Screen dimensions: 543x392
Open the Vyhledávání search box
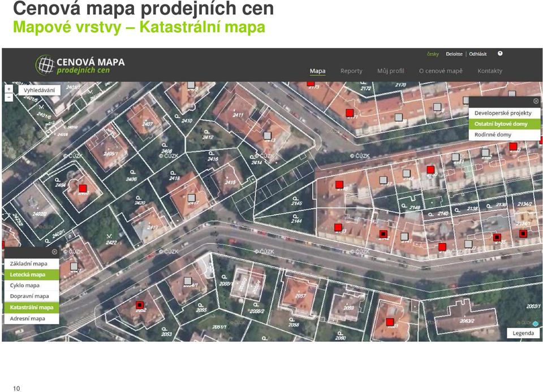39,91
